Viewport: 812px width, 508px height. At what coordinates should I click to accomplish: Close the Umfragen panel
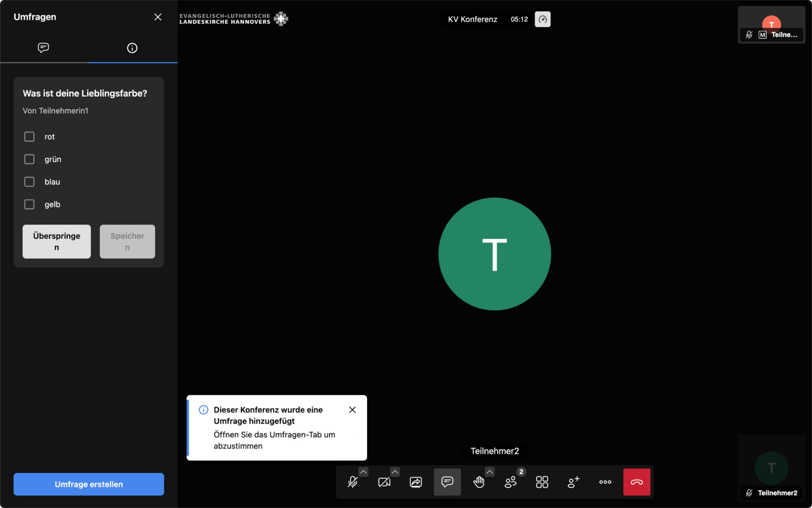158,17
